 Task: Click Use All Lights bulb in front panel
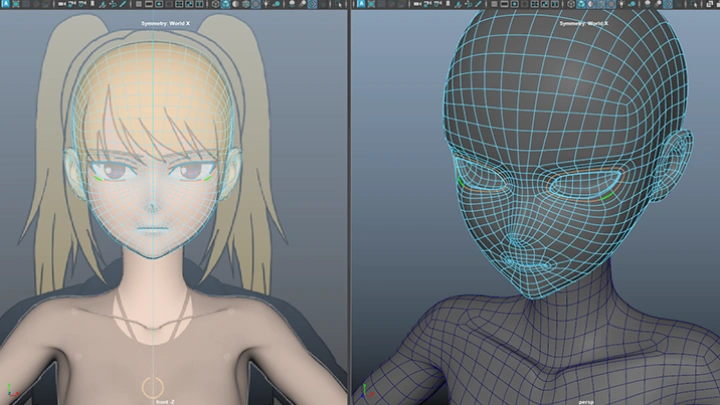tap(266, 4)
